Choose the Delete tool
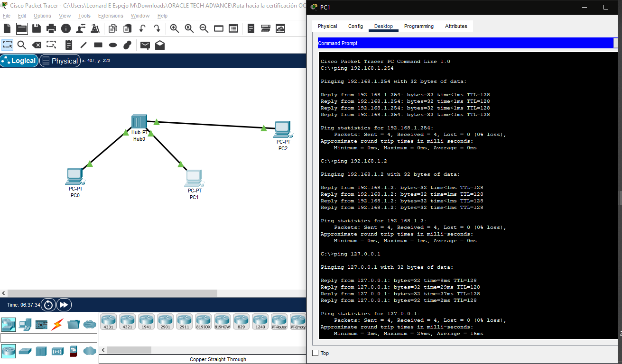Image resolution: width=622 pixels, height=364 pixels. click(x=37, y=45)
